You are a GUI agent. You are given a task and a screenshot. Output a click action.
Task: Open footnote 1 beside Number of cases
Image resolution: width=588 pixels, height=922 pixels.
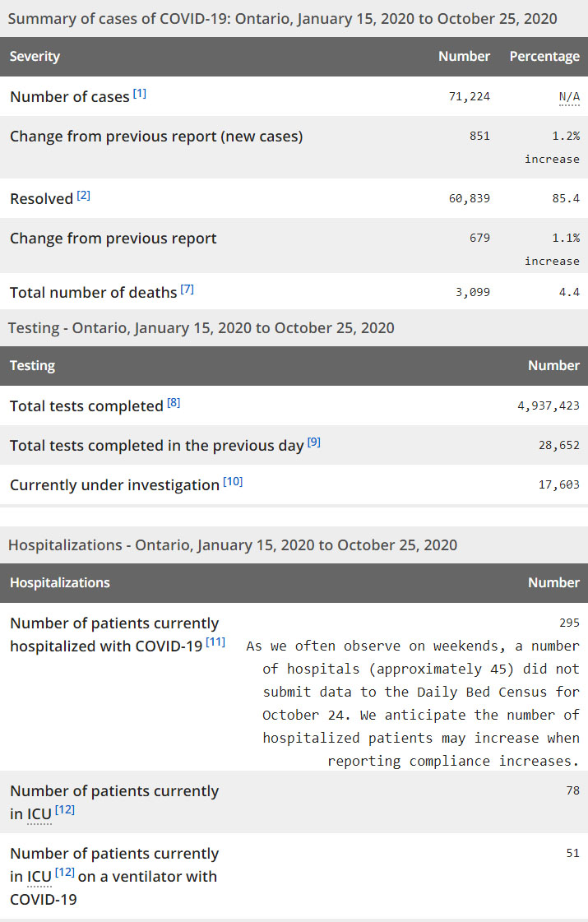140,94
